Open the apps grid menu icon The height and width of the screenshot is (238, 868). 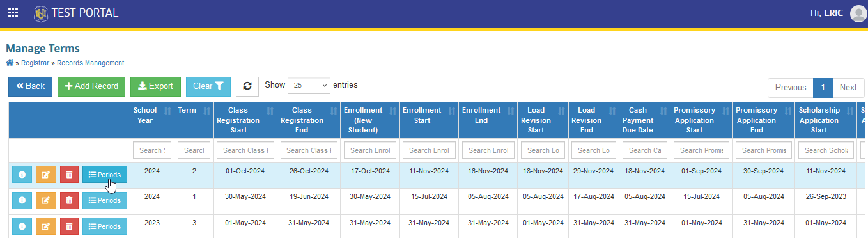(13, 13)
